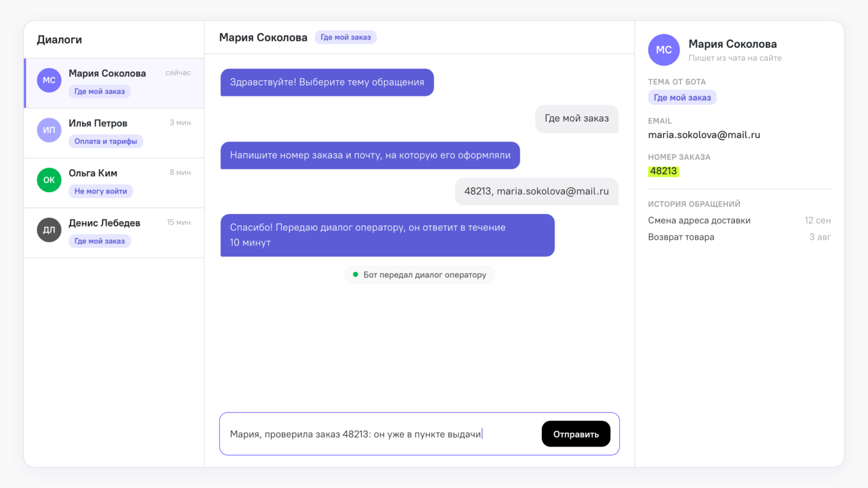The height and width of the screenshot is (488, 868).
Task: Click 'Где мой заказ' tag under Тема от бота
Action: 682,98
